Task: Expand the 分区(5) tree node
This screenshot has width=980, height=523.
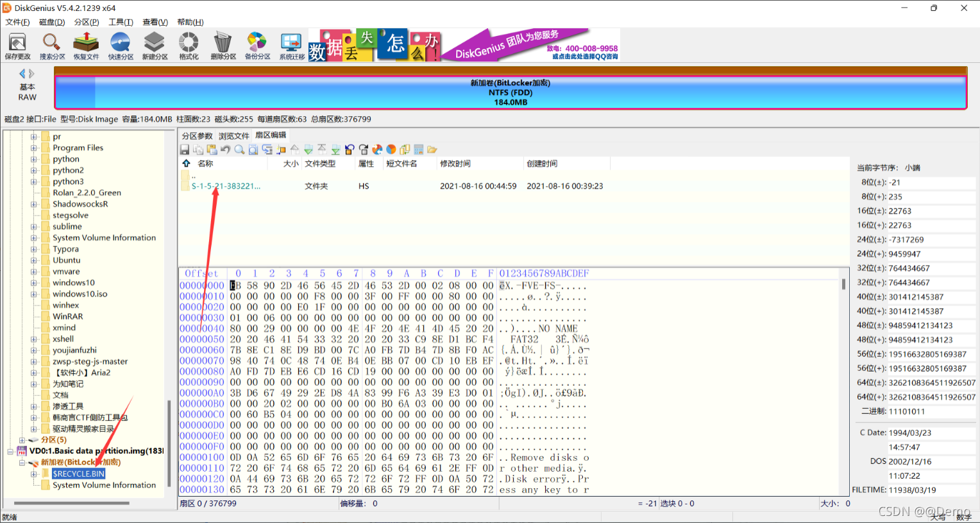Action: 22,440
